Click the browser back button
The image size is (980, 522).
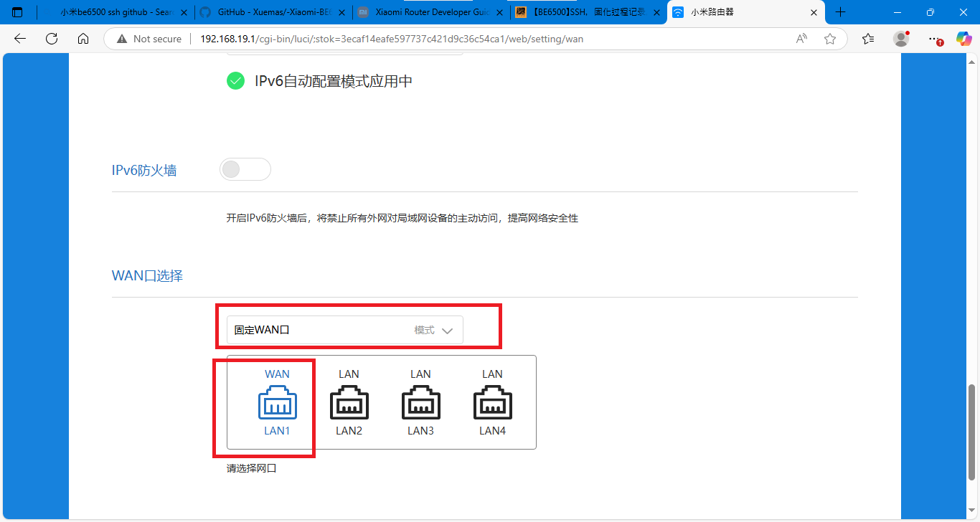coord(20,39)
